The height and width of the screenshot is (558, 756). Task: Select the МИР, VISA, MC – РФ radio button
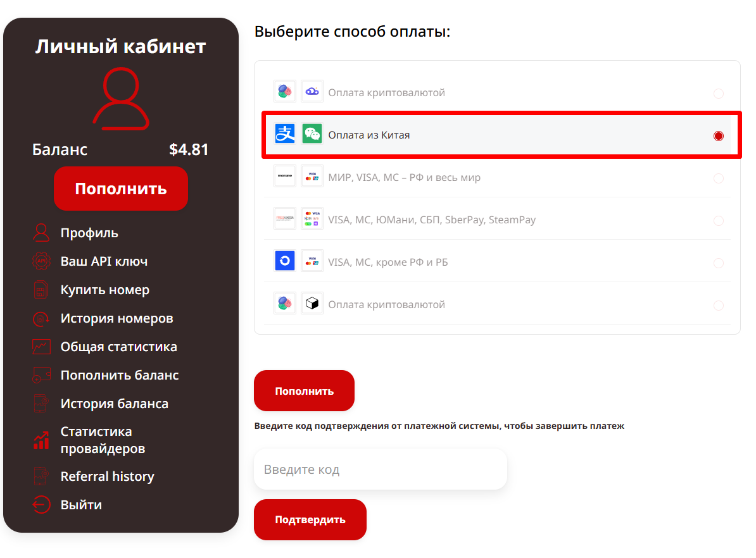point(719,178)
